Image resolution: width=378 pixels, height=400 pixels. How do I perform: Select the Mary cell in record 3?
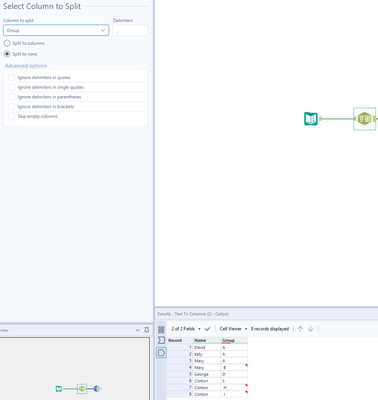(x=207, y=361)
